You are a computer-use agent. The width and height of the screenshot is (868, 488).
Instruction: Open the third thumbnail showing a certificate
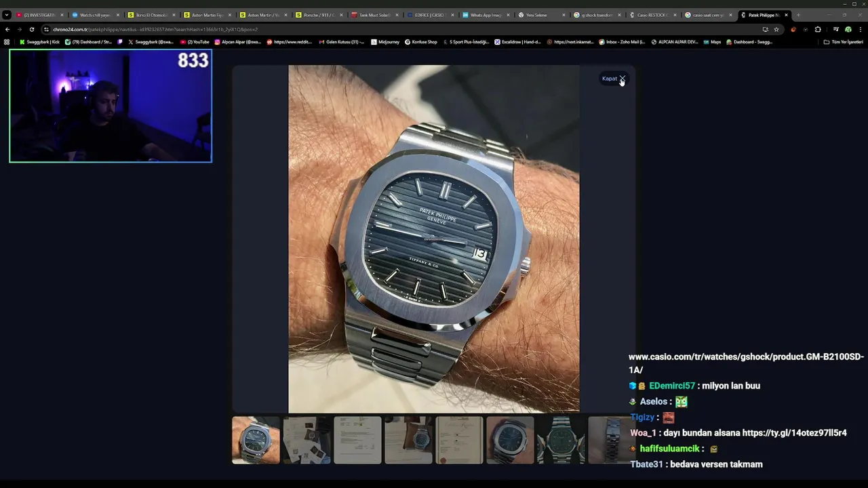pyautogui.click(x=357, y=440)
